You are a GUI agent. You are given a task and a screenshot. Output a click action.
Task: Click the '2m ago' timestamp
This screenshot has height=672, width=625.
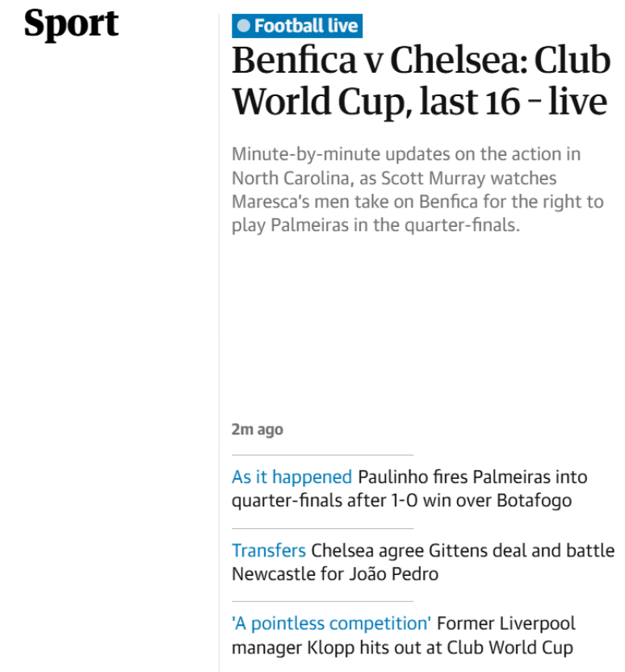pyautogui.click(x=258, y=430)
